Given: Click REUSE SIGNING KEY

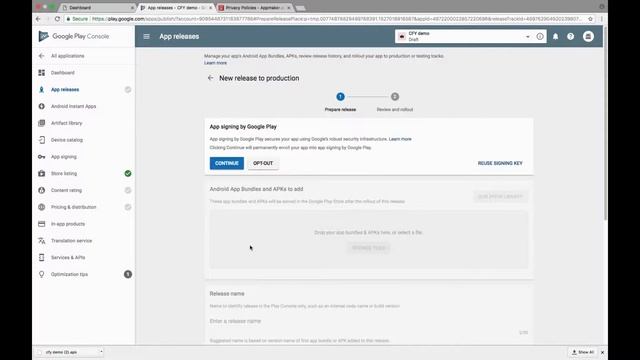Looking at the screenshot, I should coord(500,163).
